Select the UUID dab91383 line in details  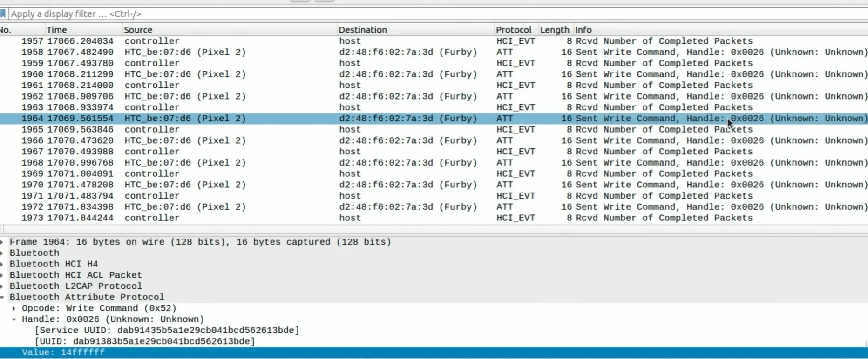pos(145,341)
